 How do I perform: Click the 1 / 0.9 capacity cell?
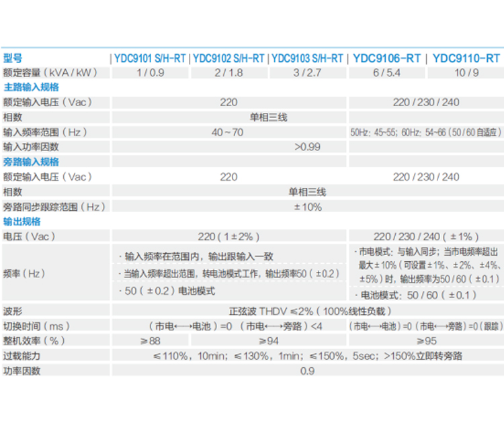(x=150, y=73)
